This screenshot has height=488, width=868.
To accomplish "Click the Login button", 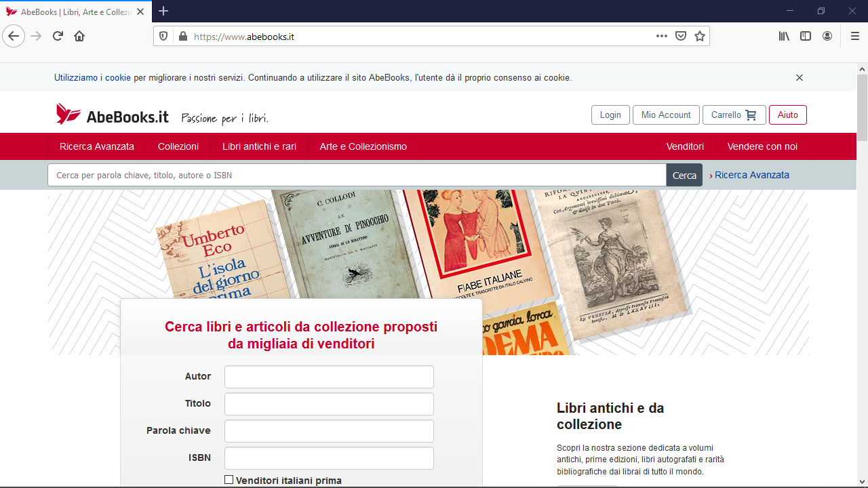I will pos(610,115).
